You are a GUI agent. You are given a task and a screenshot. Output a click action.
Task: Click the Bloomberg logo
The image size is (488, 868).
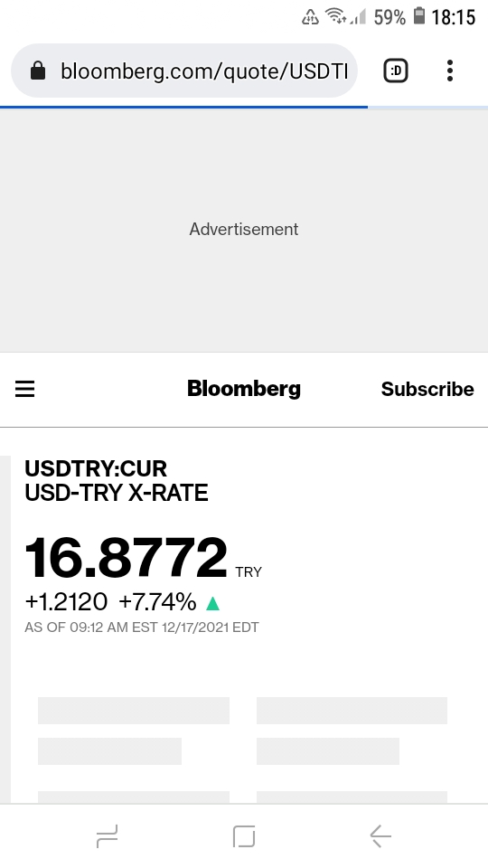tap(244, 389)
